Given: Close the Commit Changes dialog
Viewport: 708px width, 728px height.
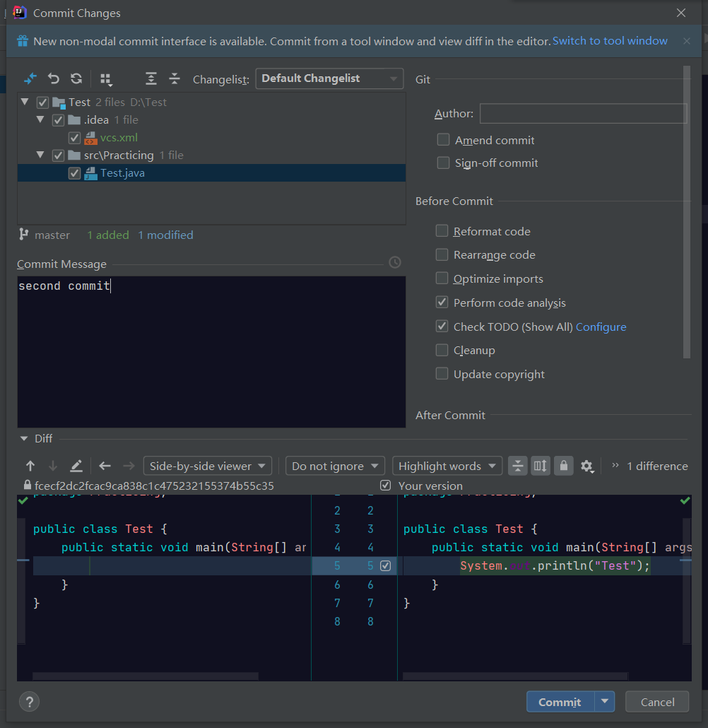Looking at the screenshot, I should coord(680,13).
